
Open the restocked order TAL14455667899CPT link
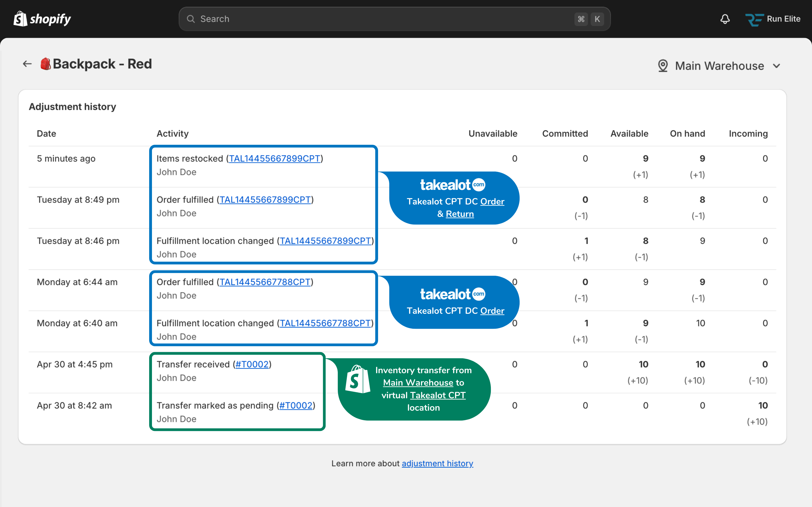tap(274, 159)
